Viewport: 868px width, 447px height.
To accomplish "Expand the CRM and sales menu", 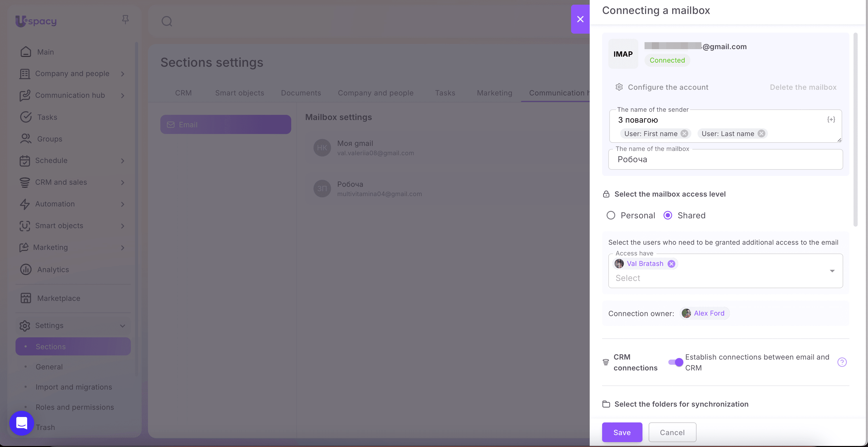I will [x=123, y=182].
